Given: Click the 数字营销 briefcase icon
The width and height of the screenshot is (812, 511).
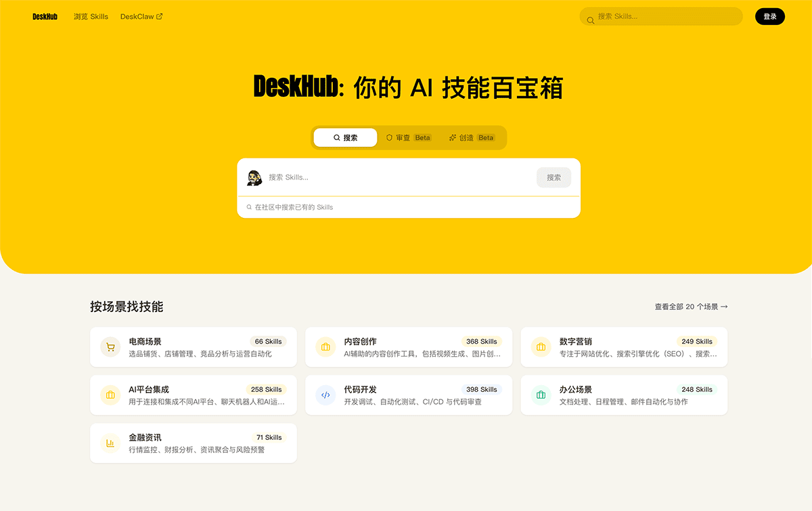Looking at the screenshot, I should 541,347.
